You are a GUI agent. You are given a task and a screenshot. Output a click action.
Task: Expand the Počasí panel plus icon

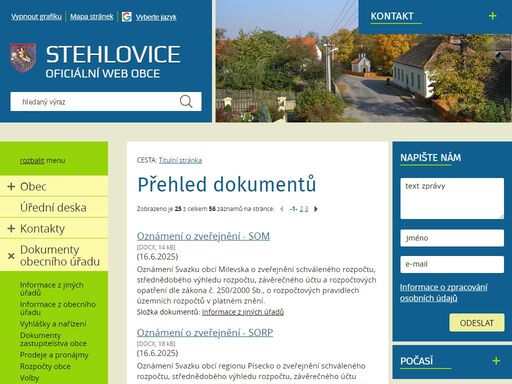pyautogui.click(x=496, y=361)
